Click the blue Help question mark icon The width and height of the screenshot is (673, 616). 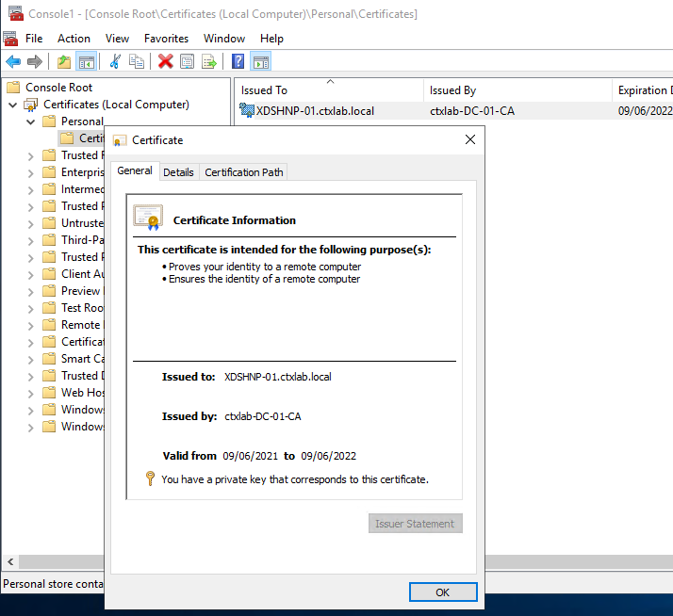coord(238,62)
